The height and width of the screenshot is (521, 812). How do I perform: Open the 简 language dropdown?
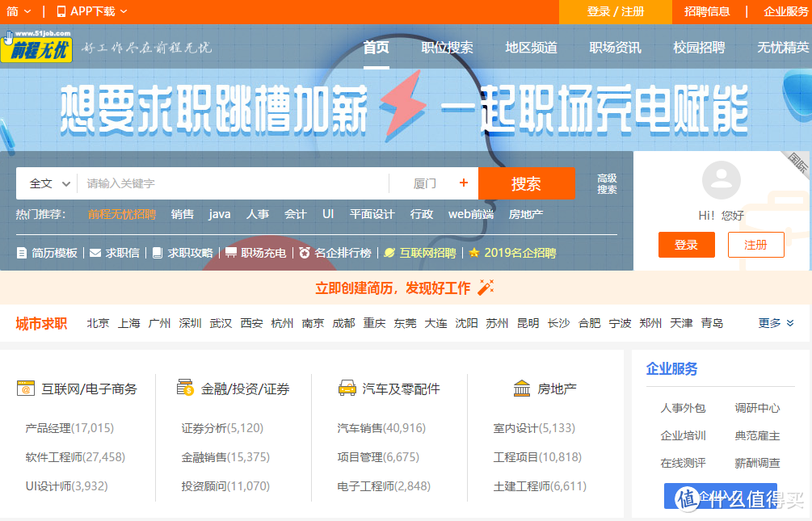point(19,11)
